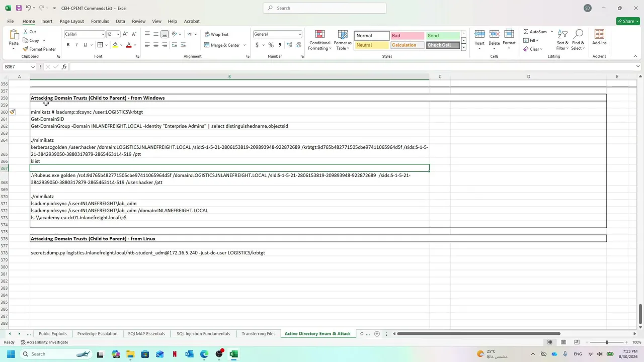The height and width of the screenshot is (362, 644).
Task: Click the Cut scissors icon
Action: click(25, 32)
